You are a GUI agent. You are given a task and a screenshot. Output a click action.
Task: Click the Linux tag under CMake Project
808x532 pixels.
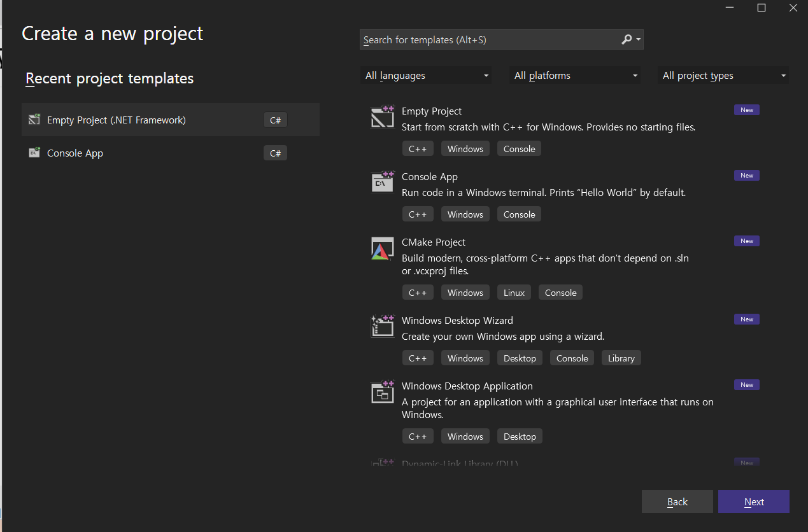click(514, 293)
